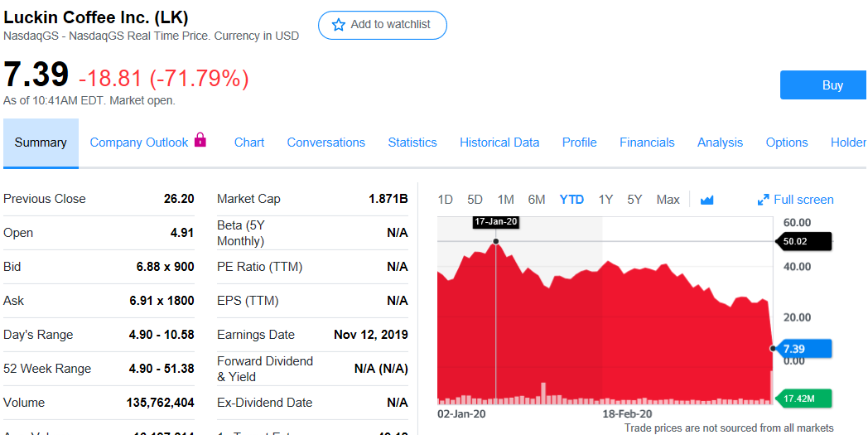Select the 5D chart range
Viewport: 868px width, 435px height.
pyautogui.click(x=475, y=200)
